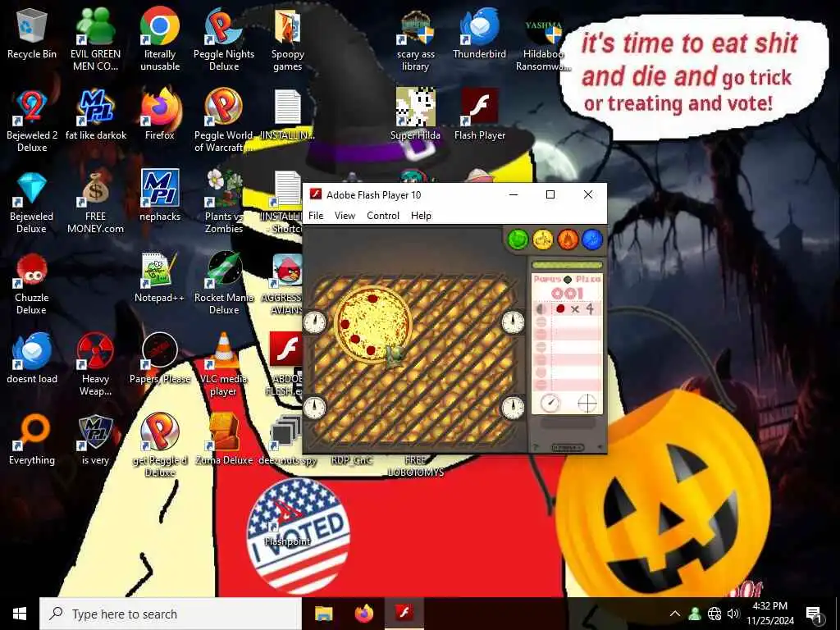The height and width of the screenshot is (630, 840).
Task: Open the Windows Start menu
Action: [20, 614]
